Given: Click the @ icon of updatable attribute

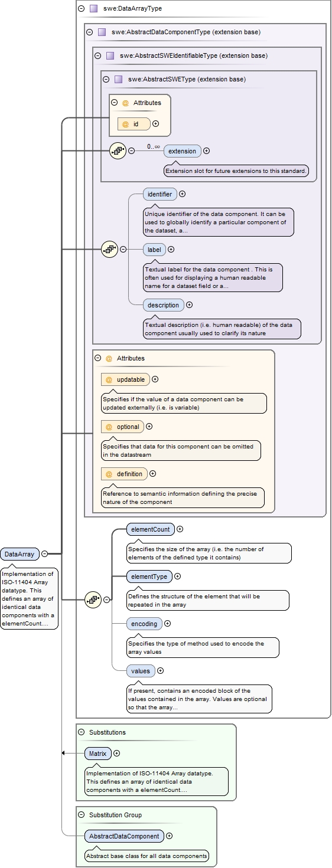Looking at the screenshot, I should point(109,379).
